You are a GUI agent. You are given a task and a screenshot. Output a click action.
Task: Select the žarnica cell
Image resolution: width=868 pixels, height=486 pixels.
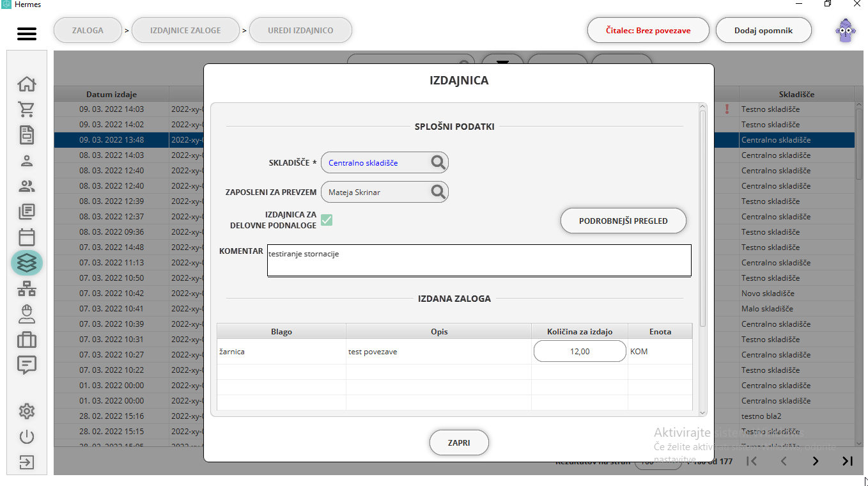(x=281, y=351)
